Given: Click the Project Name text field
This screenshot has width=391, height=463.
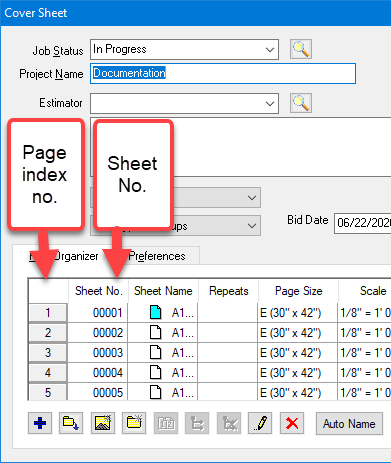Looking at the screenshot, I should coord(223,73).
